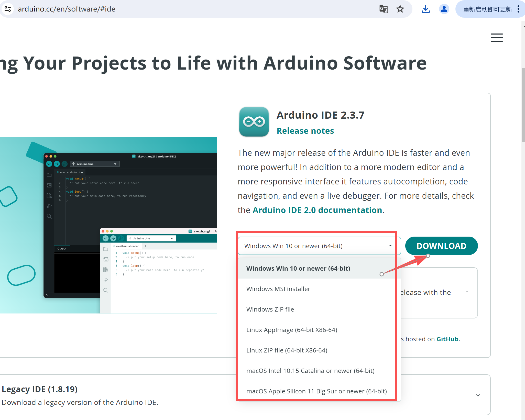
Task: Open the hamburger navigation menu
Action: [x=497, y=38]
